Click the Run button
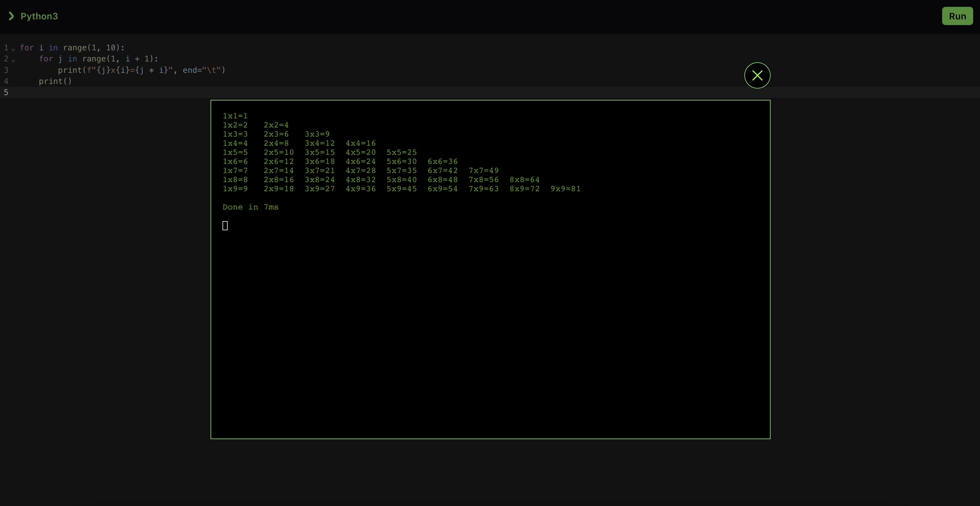The height and width of the screenshot is (506, 980). 957,16
